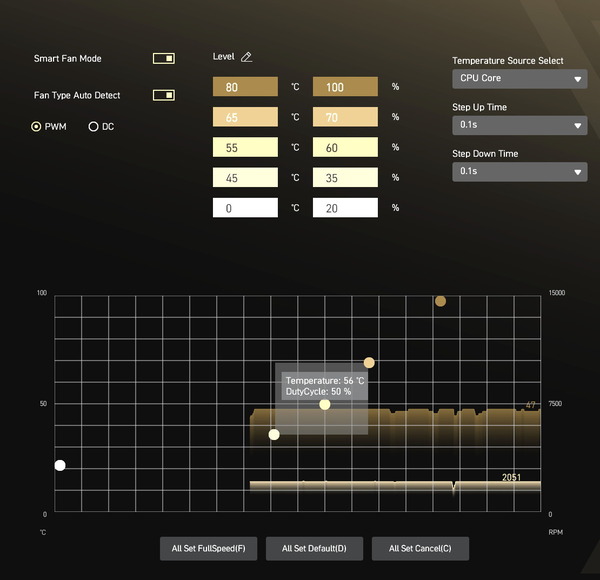The height and width of the screenshot is (580, 600).
Task: Click All Set FullSpeed(F) button
Action: point(209,549)
